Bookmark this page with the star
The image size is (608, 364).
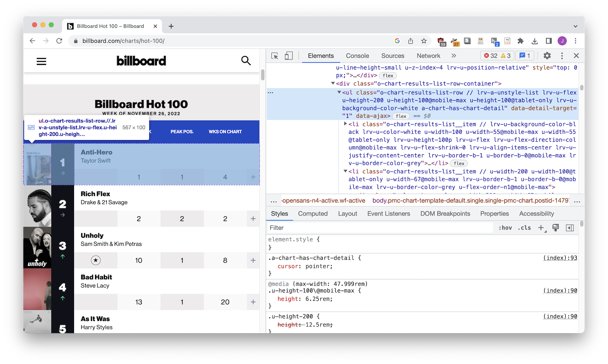[424, 41]
